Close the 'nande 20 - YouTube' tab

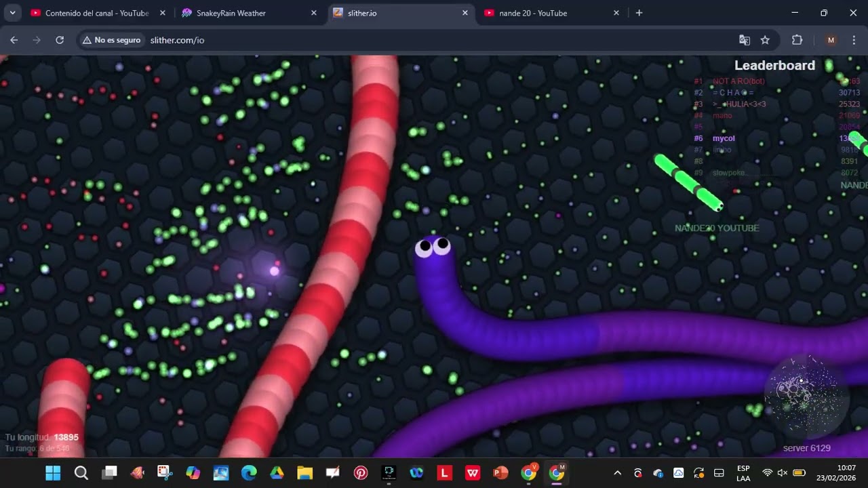pyautogui.click(x=616, y=13)
